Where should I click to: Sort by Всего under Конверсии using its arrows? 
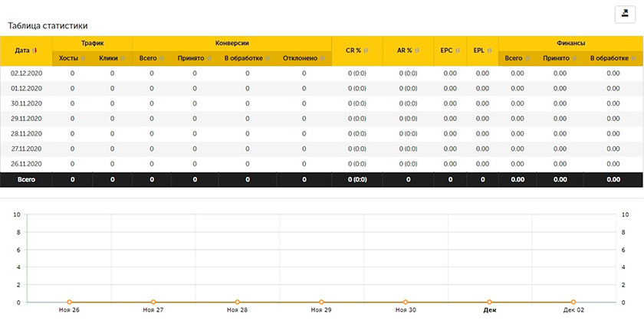(162, 58)
